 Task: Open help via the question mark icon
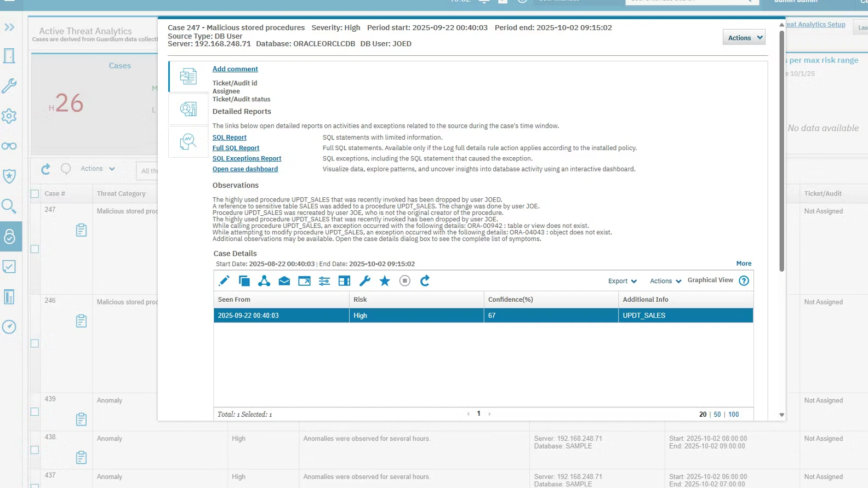point(744,281)
